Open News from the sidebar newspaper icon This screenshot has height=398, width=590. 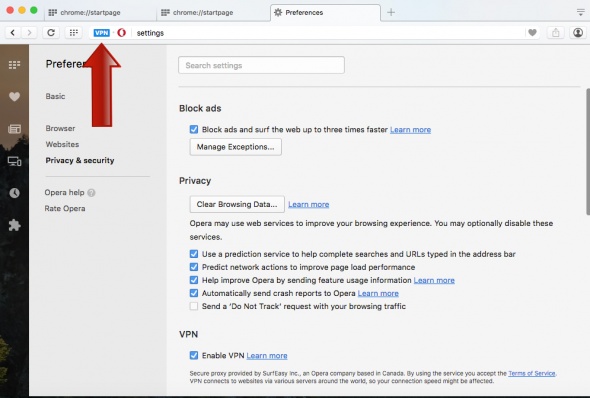pos(14,129)
